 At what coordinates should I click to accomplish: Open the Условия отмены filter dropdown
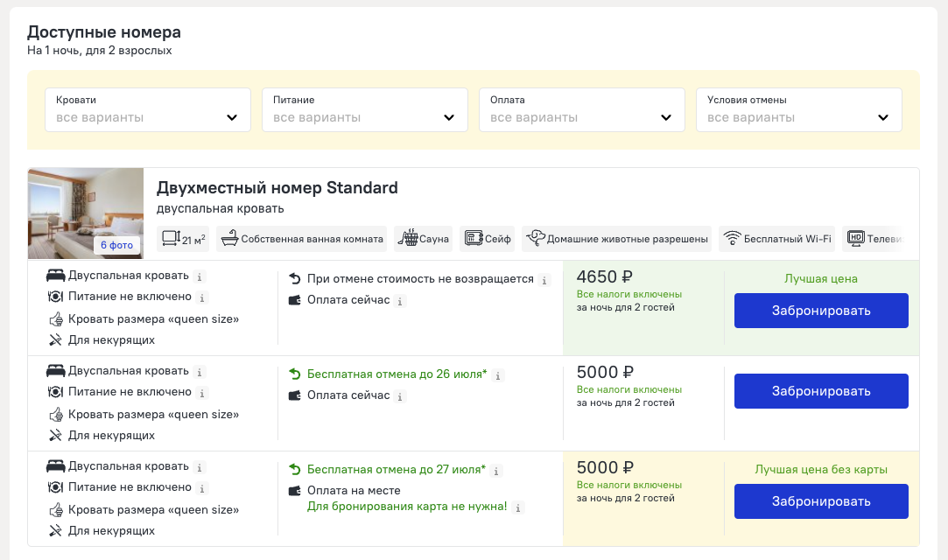[x=798, y=110]
